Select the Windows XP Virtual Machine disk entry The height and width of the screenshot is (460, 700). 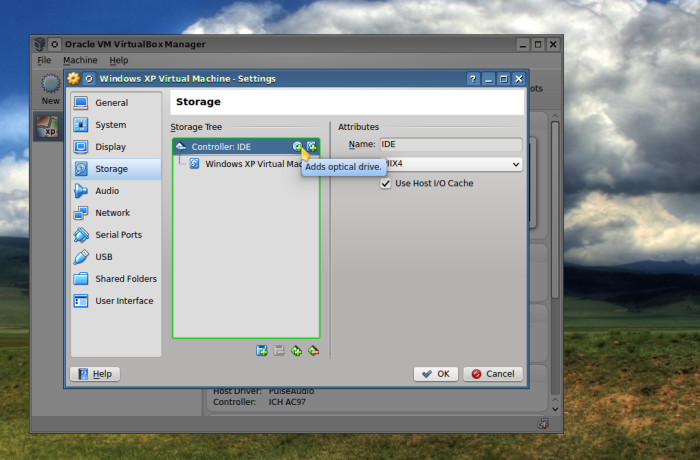click(x=246, y=164)
